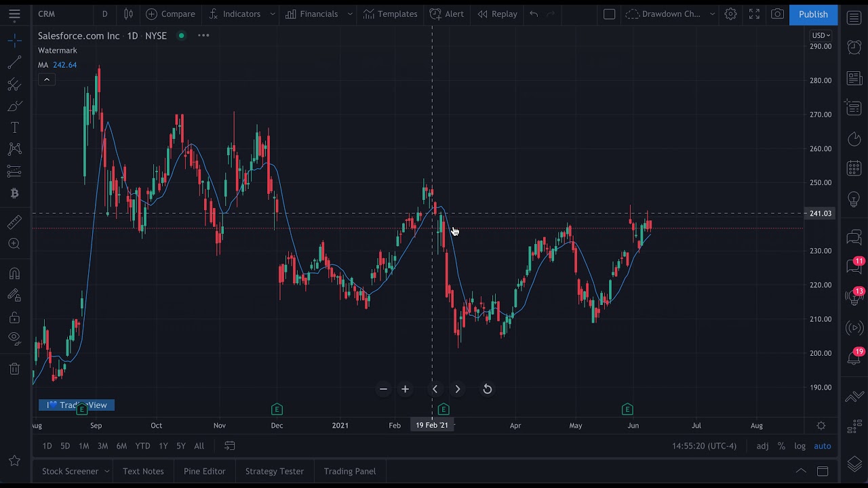Open the notifications bell with badge 19

tap(854, 357)
